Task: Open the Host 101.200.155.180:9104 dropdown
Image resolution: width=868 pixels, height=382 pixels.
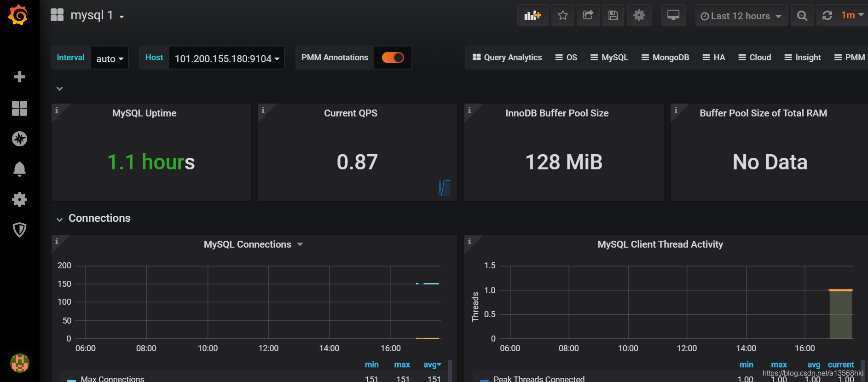Action: 227,58
